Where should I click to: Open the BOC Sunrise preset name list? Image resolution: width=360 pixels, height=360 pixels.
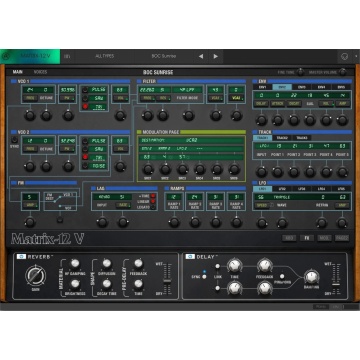(163, 56)
